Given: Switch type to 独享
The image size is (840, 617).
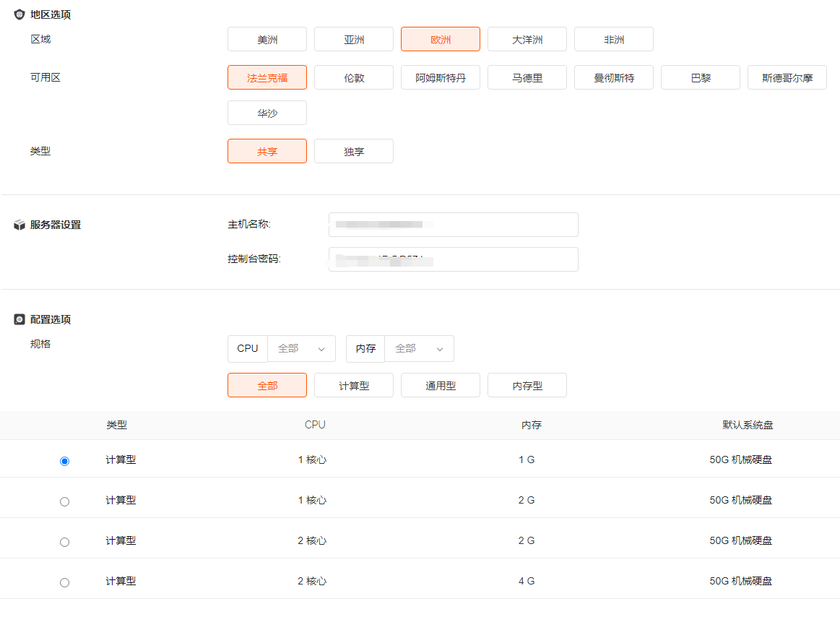Looking at the screenshot, I should [354, 152].
